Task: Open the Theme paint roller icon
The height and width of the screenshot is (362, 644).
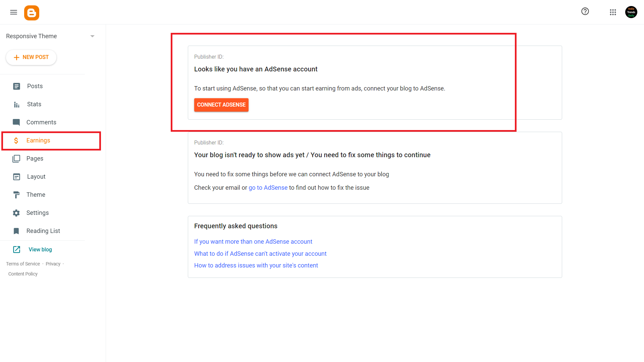Action: pos(16,195)
